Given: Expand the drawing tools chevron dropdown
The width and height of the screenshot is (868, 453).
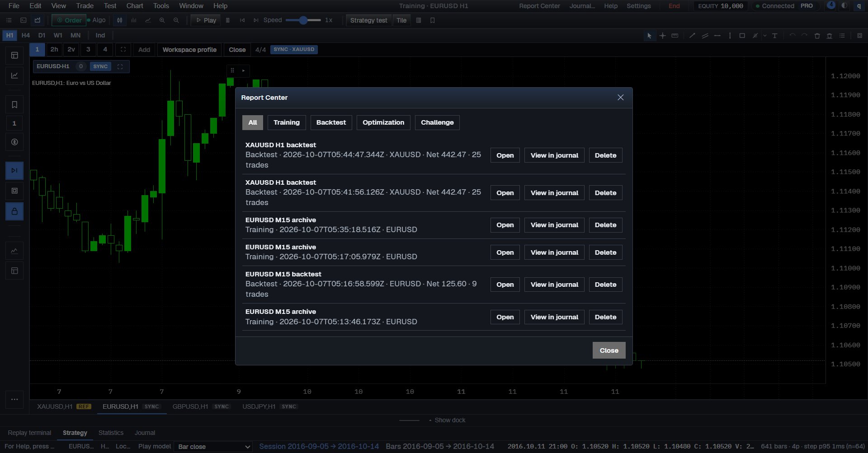Looking at the screenshot, I should pos(765,36).
